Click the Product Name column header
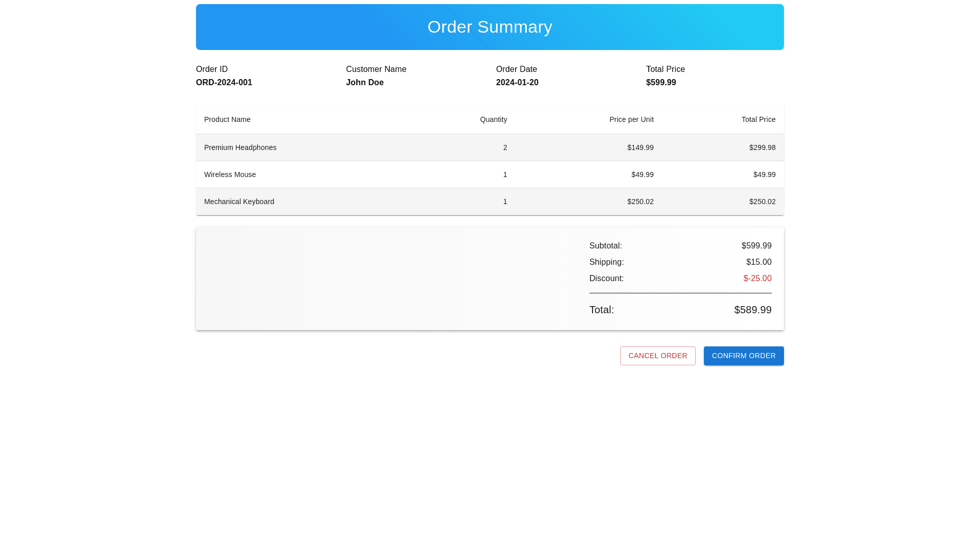The image size is (980, 551). (x=227, y=119)
